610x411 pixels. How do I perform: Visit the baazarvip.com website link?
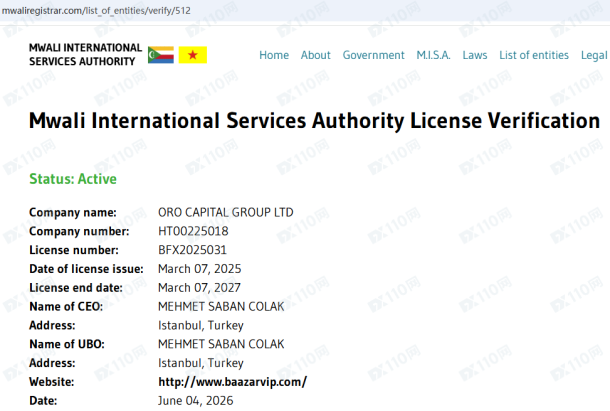[x=232, y=382]
